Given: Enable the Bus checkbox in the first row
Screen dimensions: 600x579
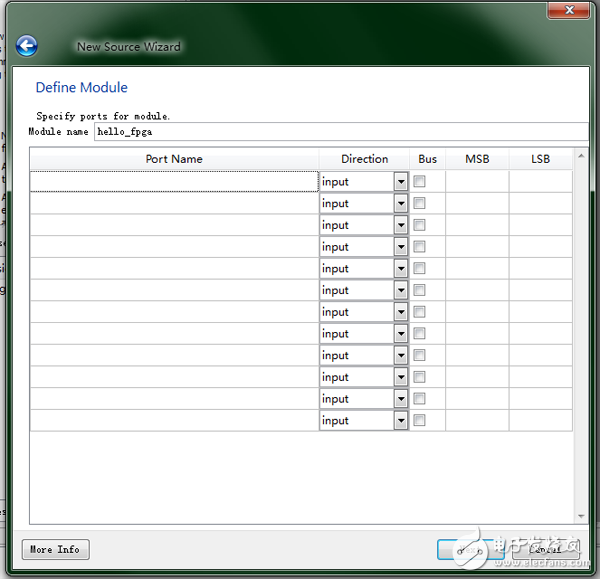Looking at the screenshot, I should pos(420,182).
